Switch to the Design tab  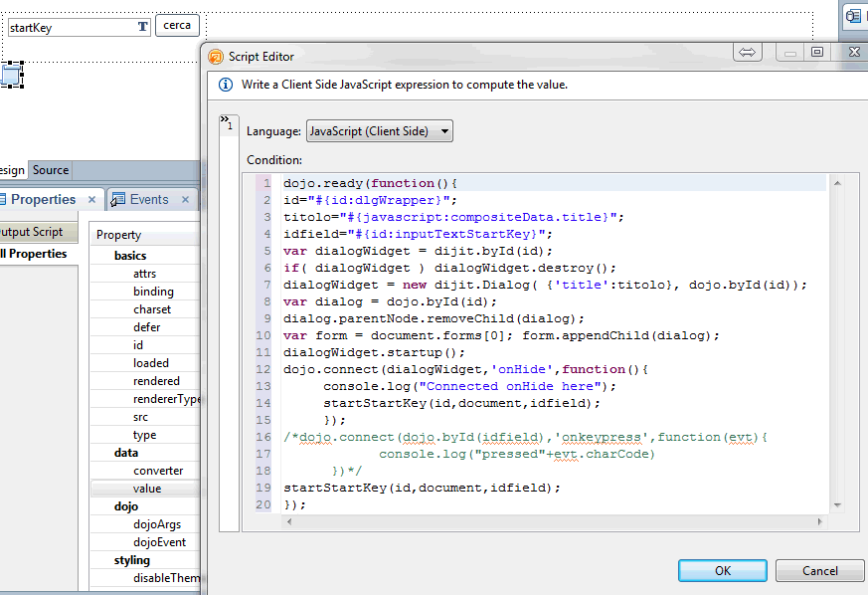pyautogui.click(x=12, y=170)
